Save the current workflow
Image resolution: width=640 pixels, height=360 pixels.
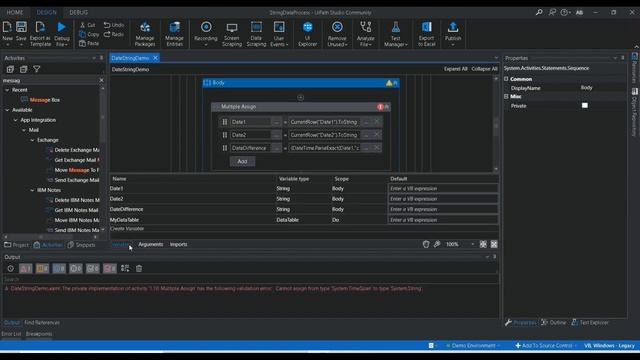point(21,33)
